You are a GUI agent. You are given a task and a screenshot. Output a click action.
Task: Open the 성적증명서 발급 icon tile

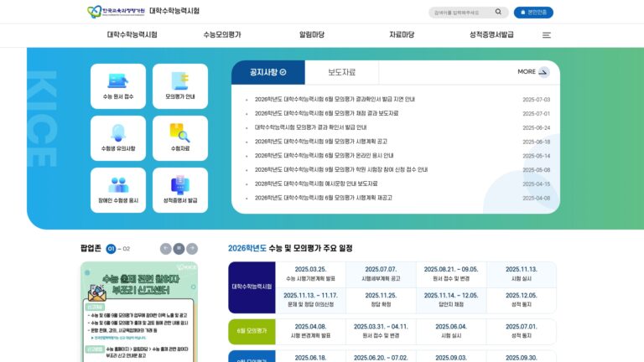click(180, 190)
